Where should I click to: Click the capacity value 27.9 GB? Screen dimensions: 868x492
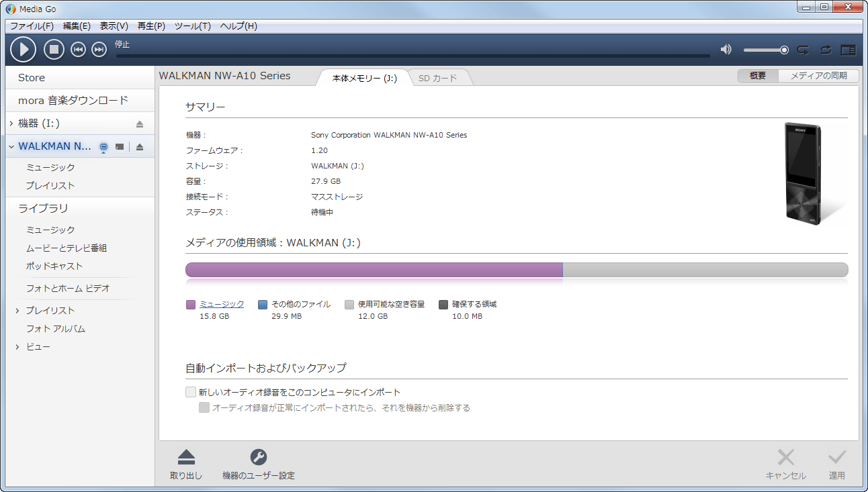[x=326, y=181]
